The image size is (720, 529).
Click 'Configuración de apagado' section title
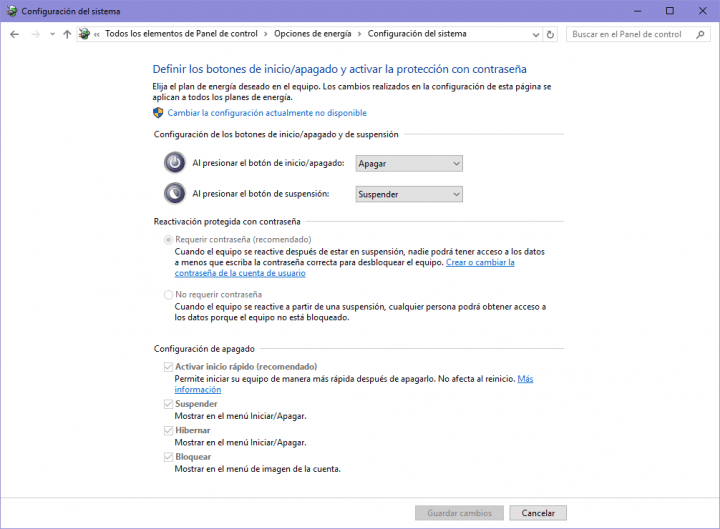click(x=204, y=349)
